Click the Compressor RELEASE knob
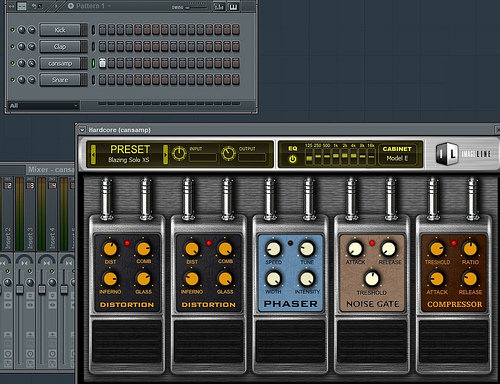 (x=470, y=279)
